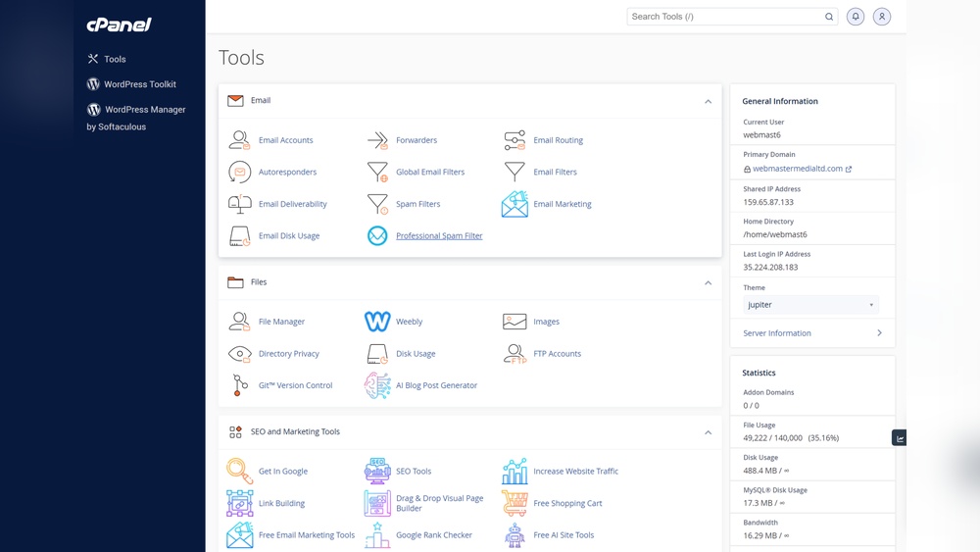
Task: Open WordPress Manager by Softaculous
Action: tap(136, 118)
